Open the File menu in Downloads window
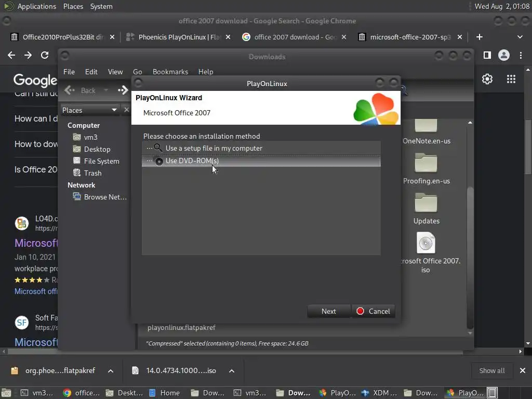 pos(69,72)
